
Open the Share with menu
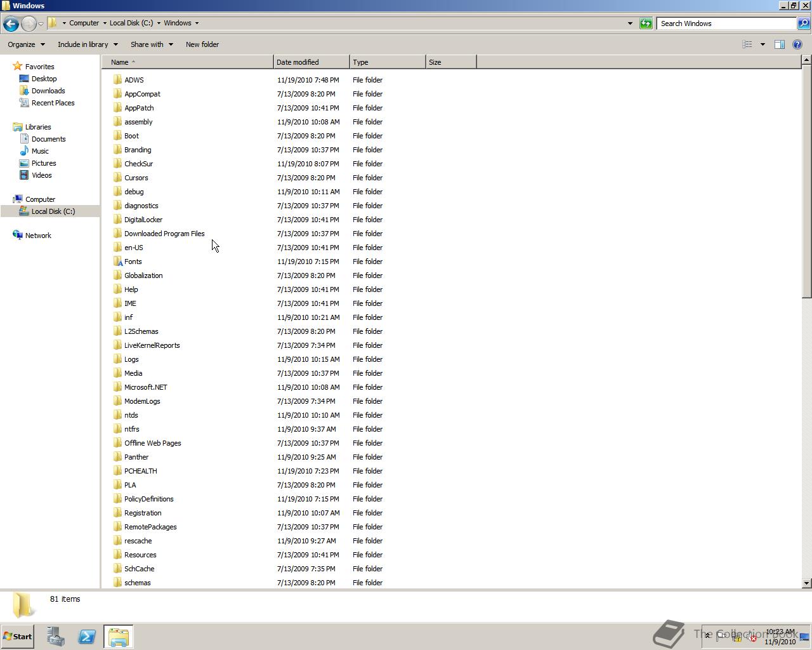point(152,44)
